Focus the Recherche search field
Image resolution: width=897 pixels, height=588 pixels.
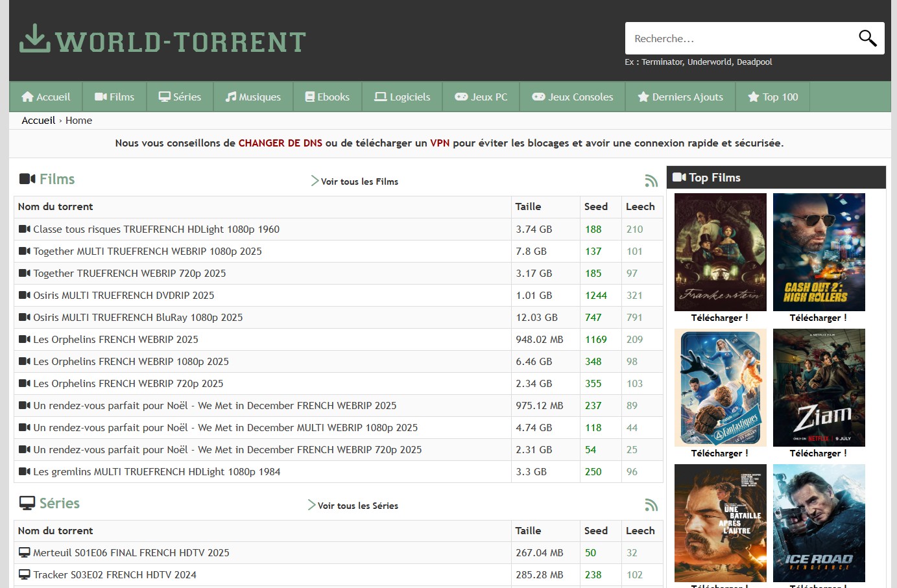point(739,38)
